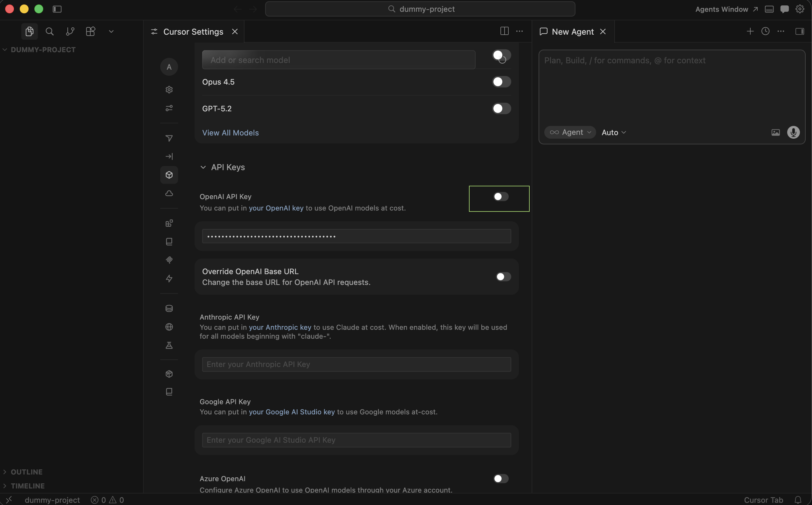Image resolution: width=812 pixels, height=505 pixels.
Task: Open remote window icon in status bar
Action: tap(9, 500)
